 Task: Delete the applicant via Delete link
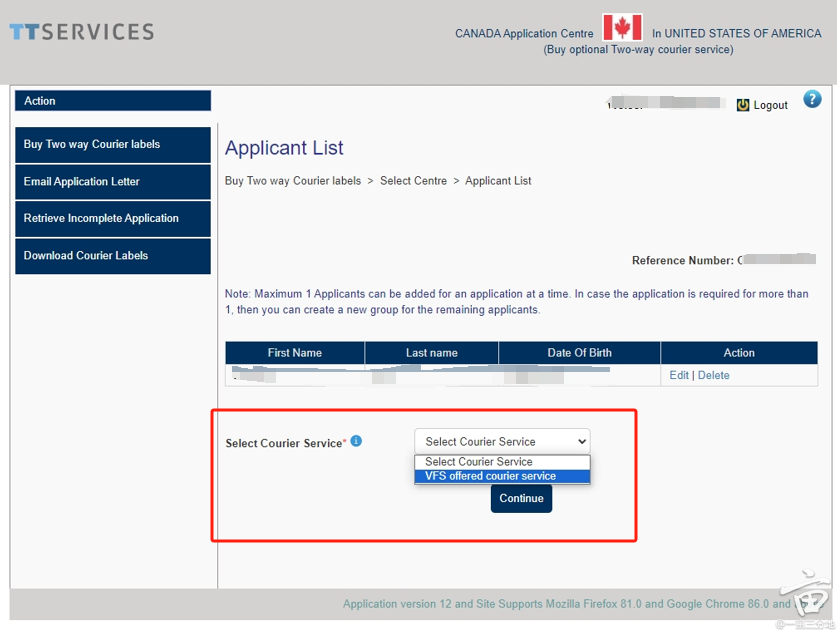click(713, 375)
